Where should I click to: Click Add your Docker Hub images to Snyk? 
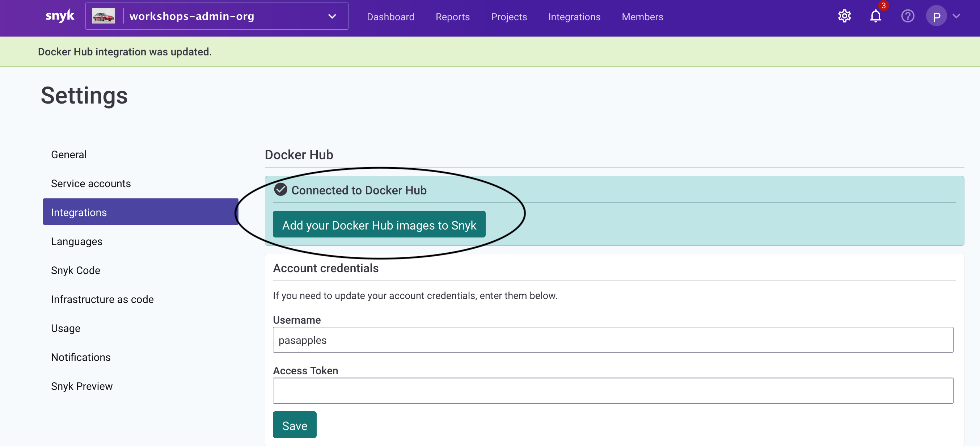379,224
